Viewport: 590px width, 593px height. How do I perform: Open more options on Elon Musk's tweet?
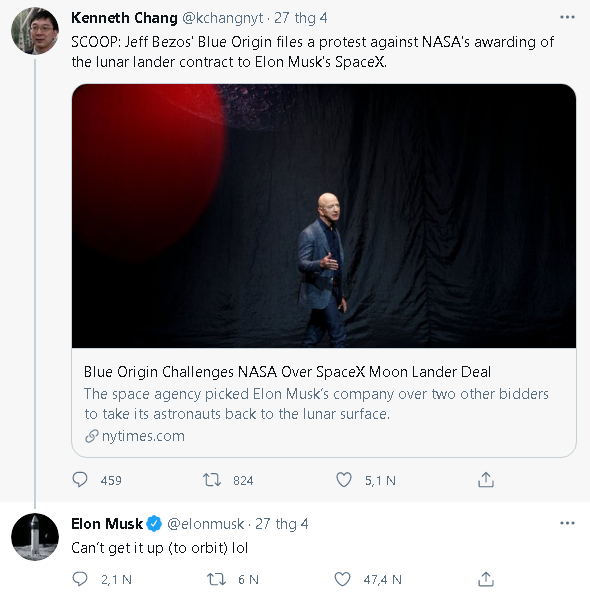coord(567,523)
